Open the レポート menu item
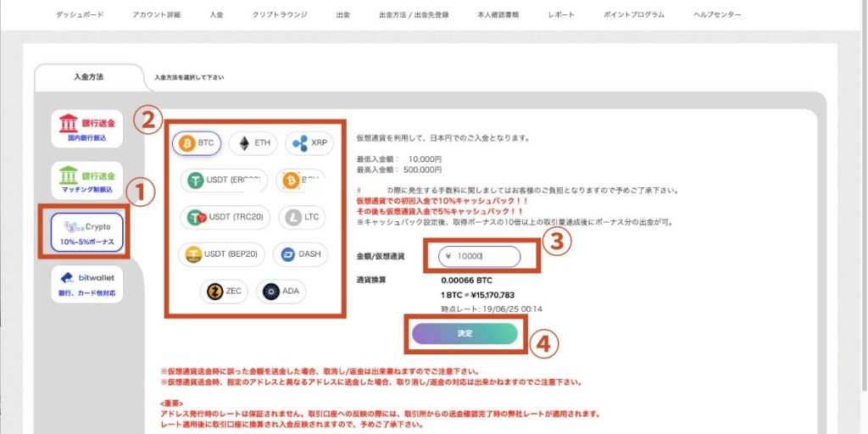 (561, 15)
